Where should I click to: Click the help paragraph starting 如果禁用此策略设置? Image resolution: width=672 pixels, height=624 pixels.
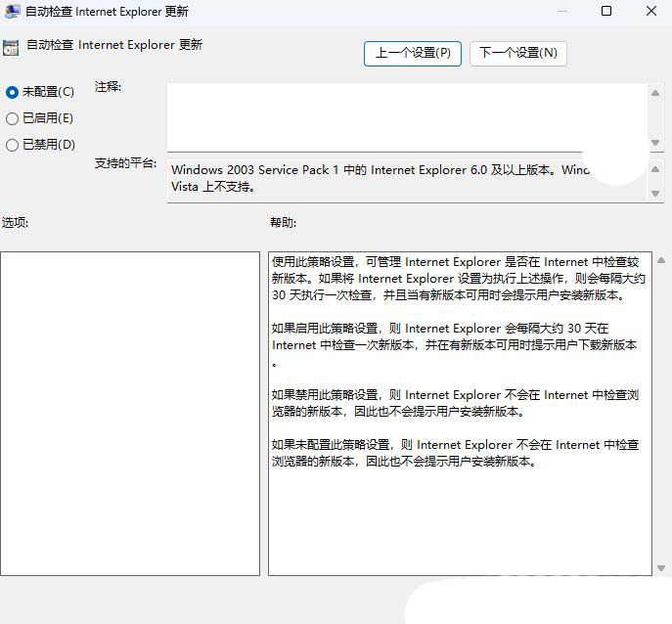(x=455, y=403)
